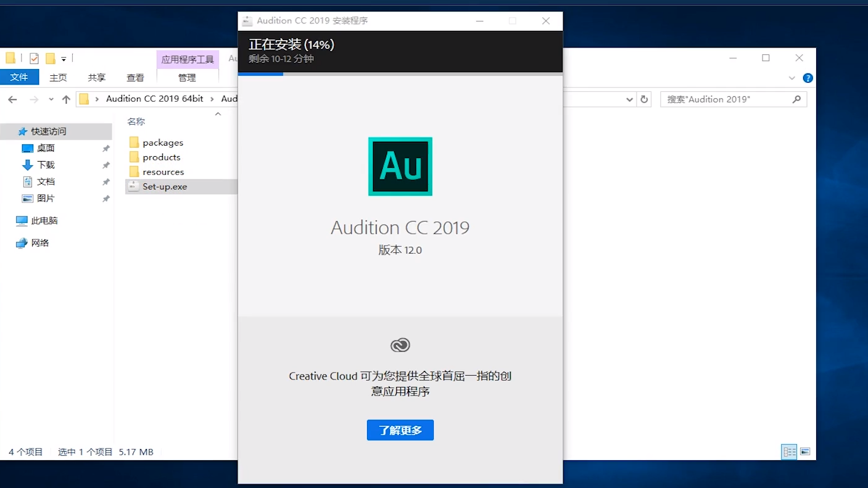Open the address bar history dropdown
Viewport: 868px width, 488px height.
pyautogui.click(x=629, y=99)
